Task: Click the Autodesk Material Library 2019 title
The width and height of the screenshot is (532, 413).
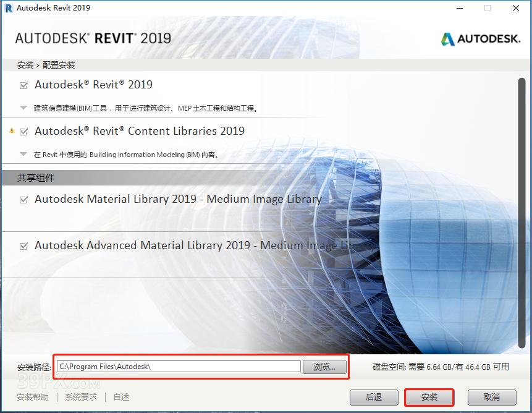Action: tap(178, 199)
